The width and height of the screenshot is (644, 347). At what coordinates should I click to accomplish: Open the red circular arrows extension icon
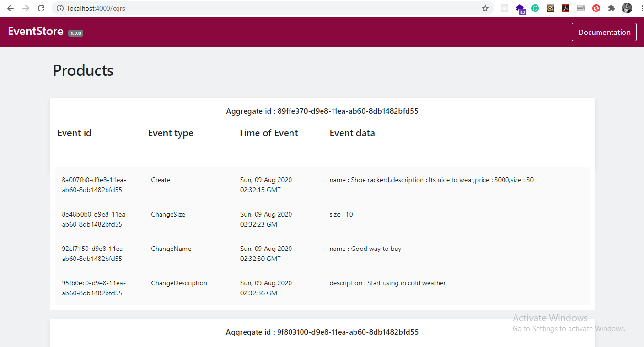click(596, 8)
